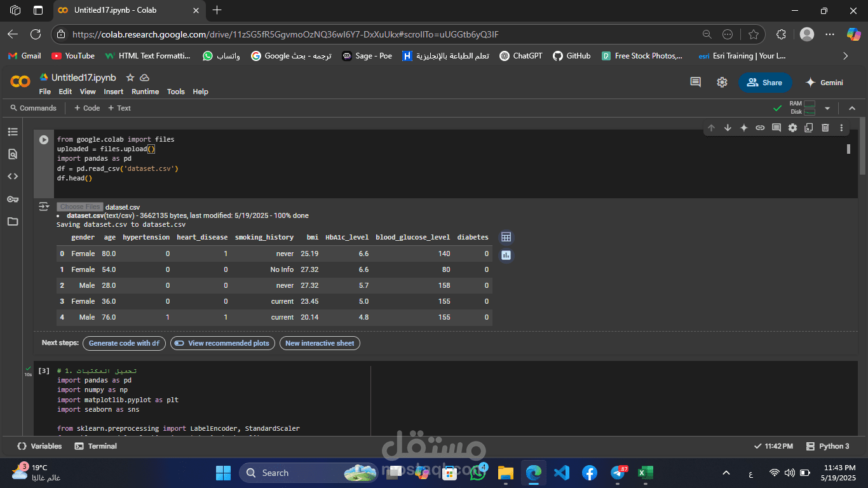The width and height of the screenshot is (868, 488).
Task: Open the Edit menu
Action: (65, 91)
